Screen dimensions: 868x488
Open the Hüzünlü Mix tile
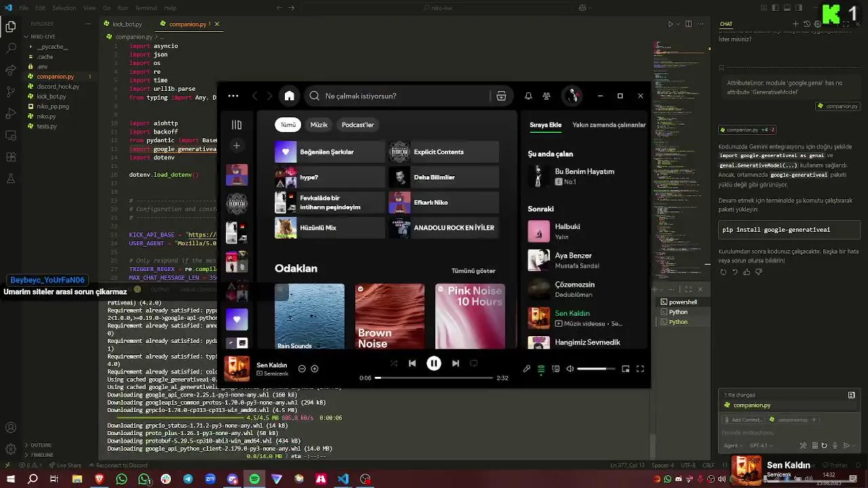[330, 228]
